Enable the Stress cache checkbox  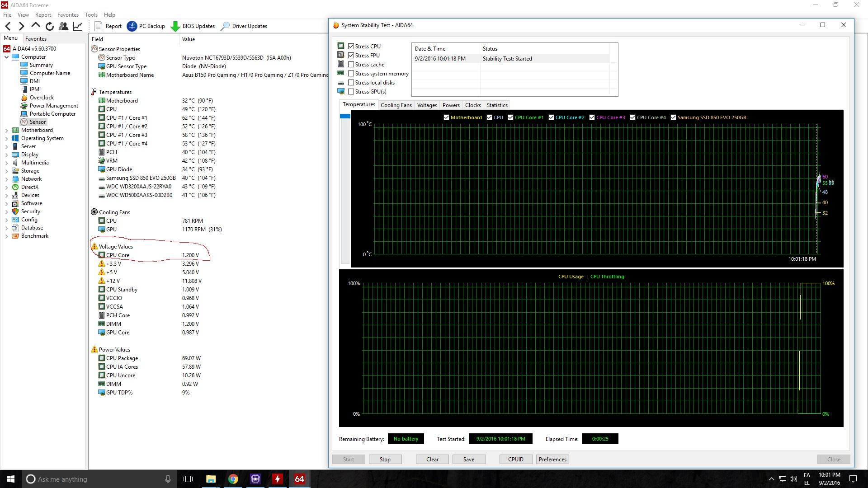[x=351, y=65]
